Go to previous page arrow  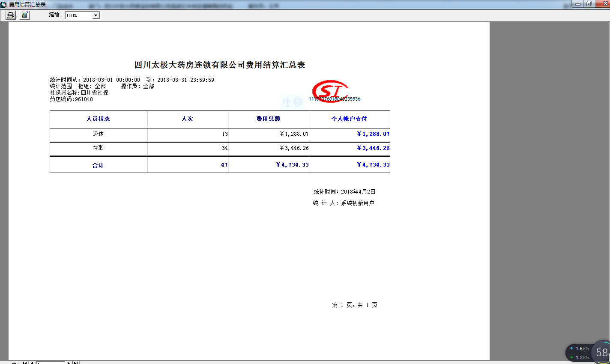tap(32, 362)
